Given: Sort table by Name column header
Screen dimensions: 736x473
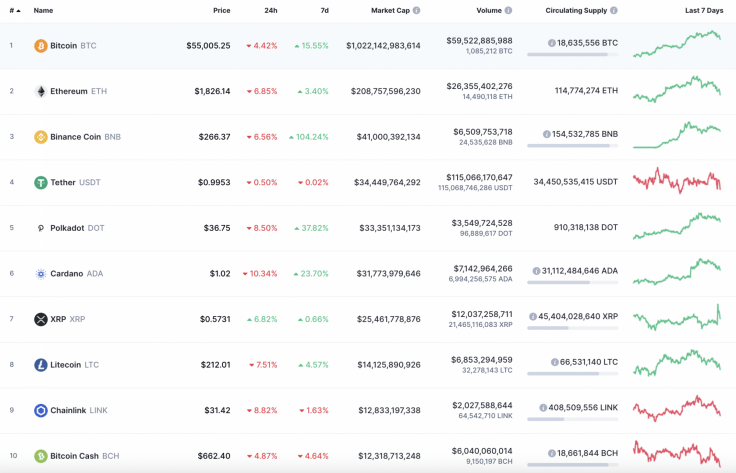Looking at the screenshot, I should point(43,10).
